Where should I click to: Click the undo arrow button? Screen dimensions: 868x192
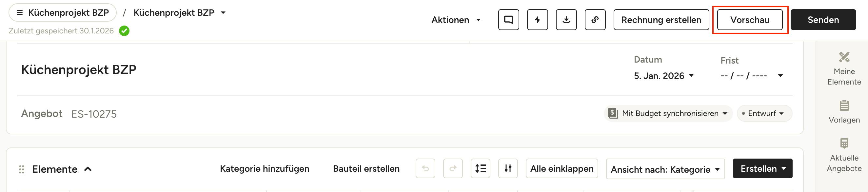coord(425,168)
